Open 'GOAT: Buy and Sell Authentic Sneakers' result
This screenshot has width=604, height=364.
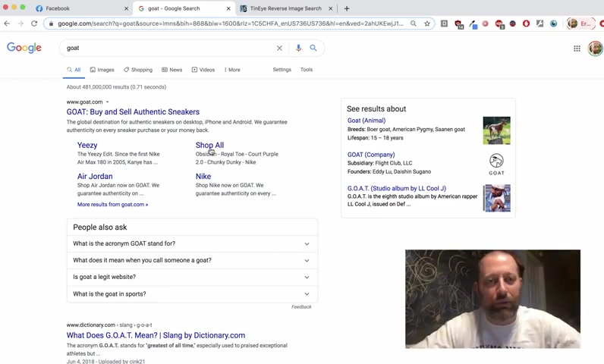[x=133, y=112]
